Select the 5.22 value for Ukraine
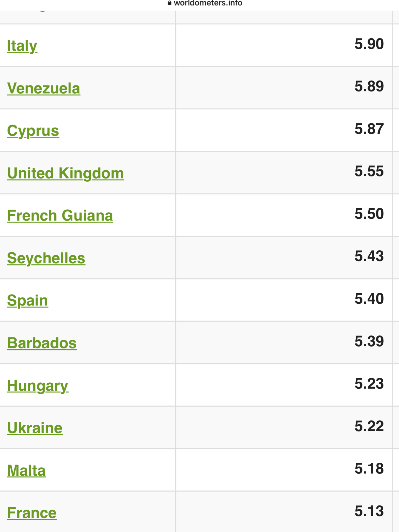The height and width of the screenshot is (532, 399). tap(369, 426)
